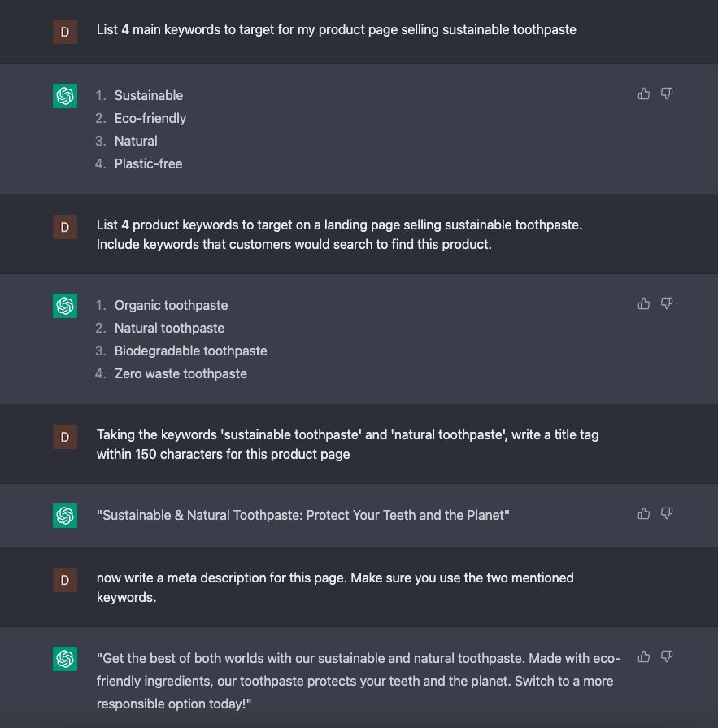The image size is (718, 728).
Task: Click the D avatar next to the first prompt
Action: pos(64,31)
